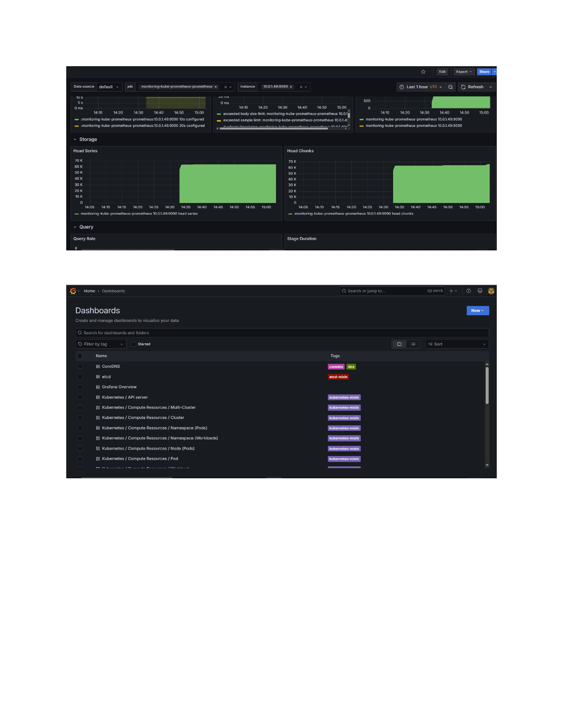Click the legend horizontal scrollbar
Image resolution: width=563 pixels, height=728 pixels.
click(x=274, y=128)
